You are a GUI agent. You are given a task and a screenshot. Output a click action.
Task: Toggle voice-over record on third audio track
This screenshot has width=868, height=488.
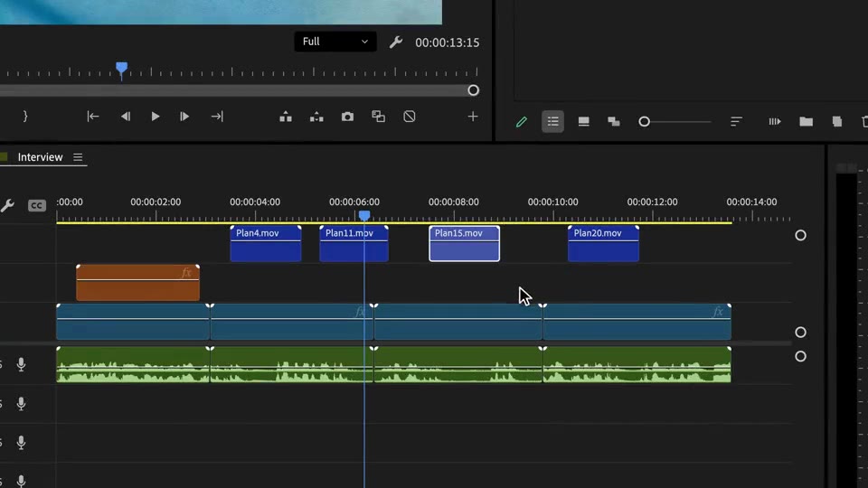(x=21, y=443)
